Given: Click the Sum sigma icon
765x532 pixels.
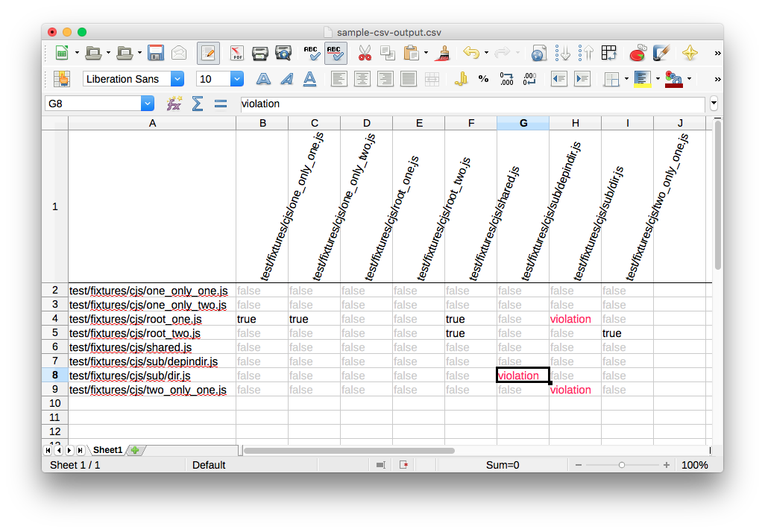Looking at the screenshot, I should click(198, 104).
